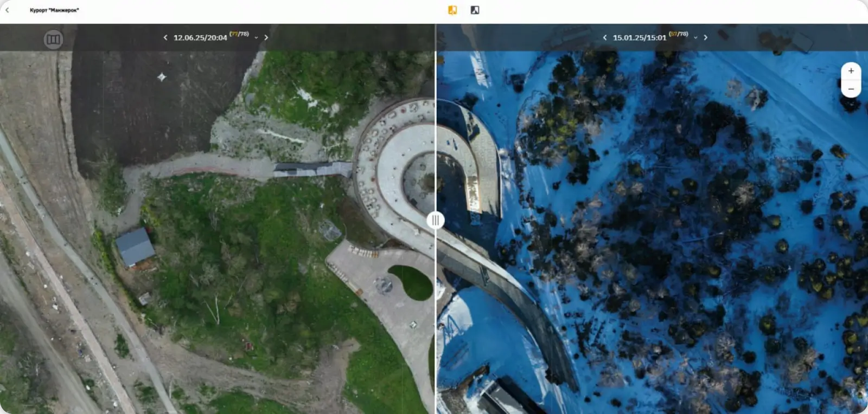The height and width of the screenshot is (414, 868).
Task: Switch to the dark single-image view icon
Action: pyautogui.click(x=475, y=10)
